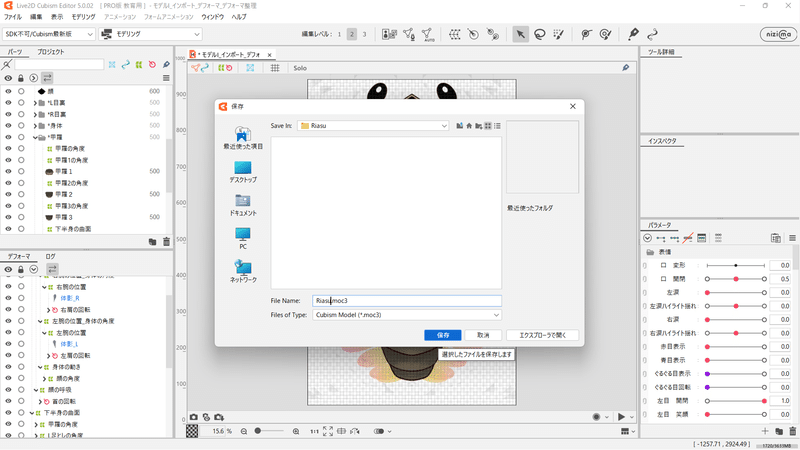Click the camera snapshot icon below canvas

[x=194, y=417]
